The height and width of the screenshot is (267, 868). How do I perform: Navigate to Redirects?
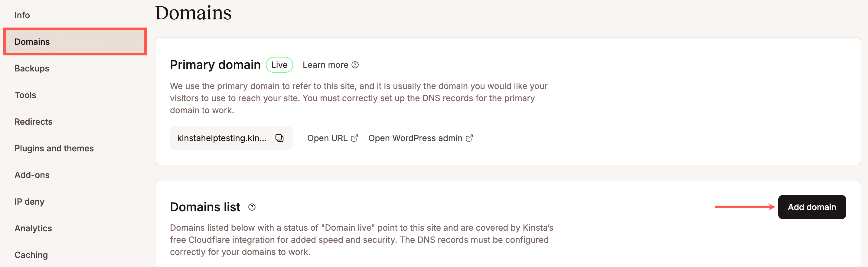pyautogui.click(x=33, y=122)
